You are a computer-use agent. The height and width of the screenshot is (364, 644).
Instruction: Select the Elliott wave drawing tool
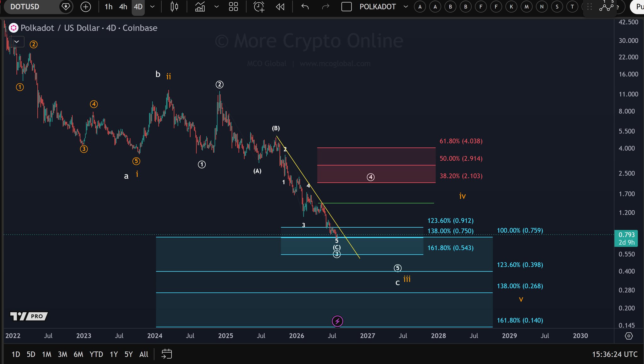606,6
